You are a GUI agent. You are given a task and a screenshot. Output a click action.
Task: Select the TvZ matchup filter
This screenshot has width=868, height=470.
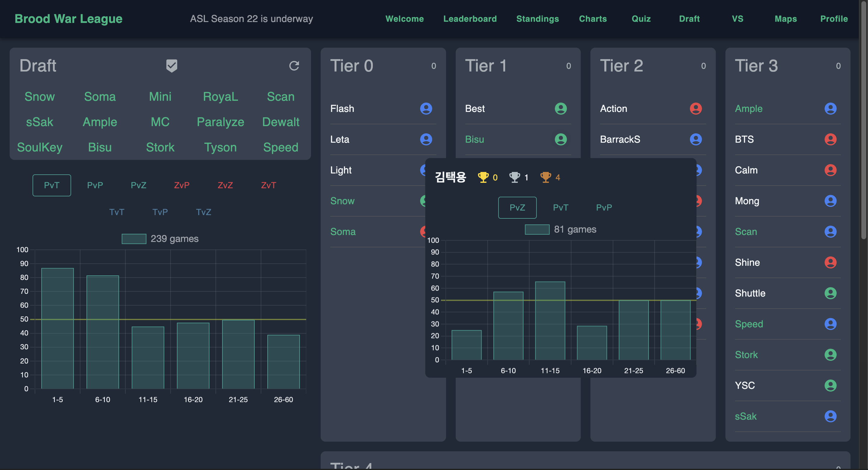click(203, 212)
